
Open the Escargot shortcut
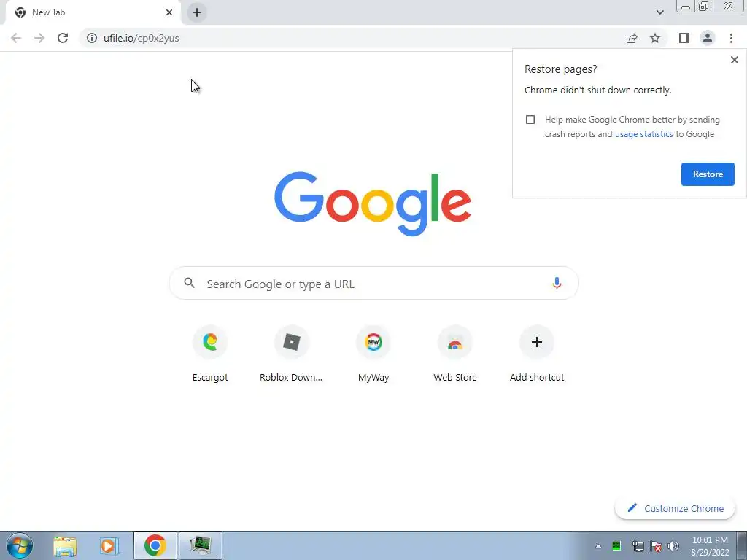point(210,354)
